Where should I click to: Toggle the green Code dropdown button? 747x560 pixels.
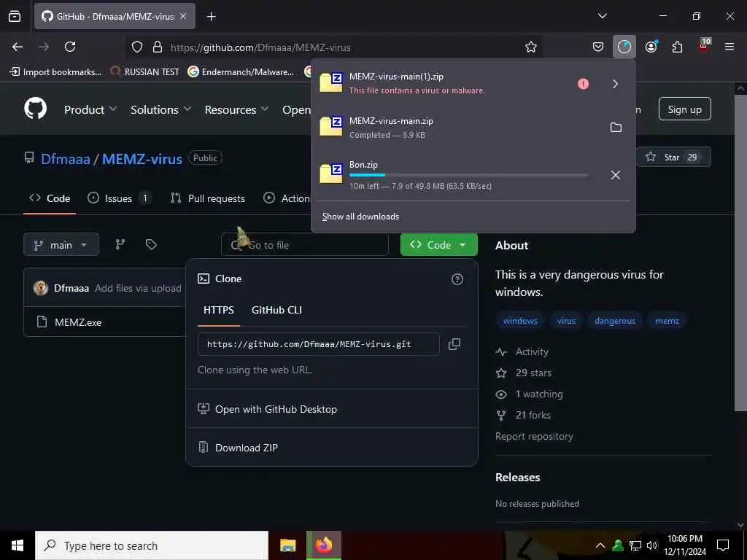[438, 245]
